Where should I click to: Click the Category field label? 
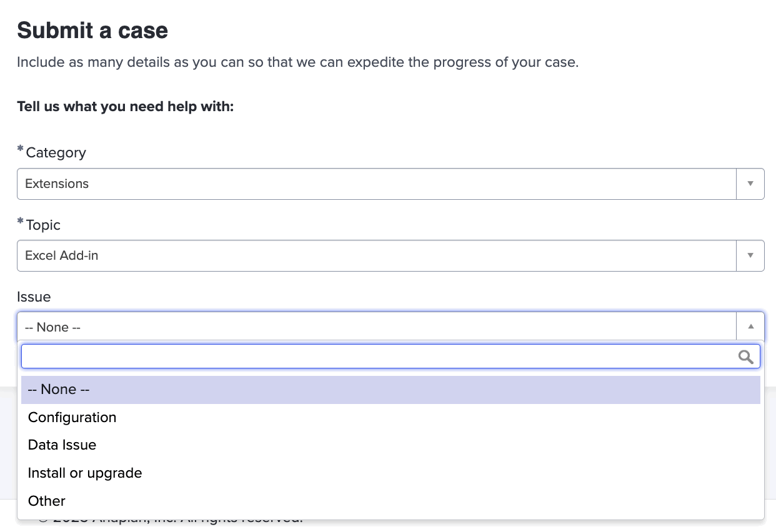point(56,153)
